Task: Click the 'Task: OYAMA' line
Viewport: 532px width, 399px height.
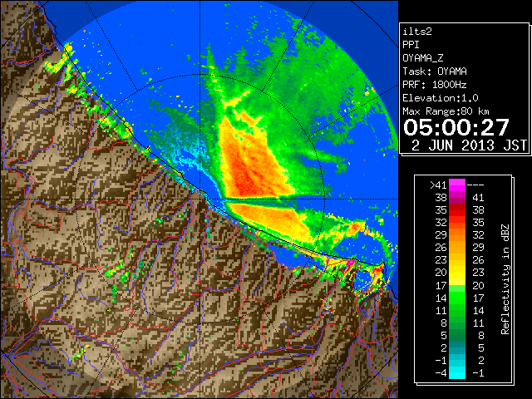Action: point(435,71)
